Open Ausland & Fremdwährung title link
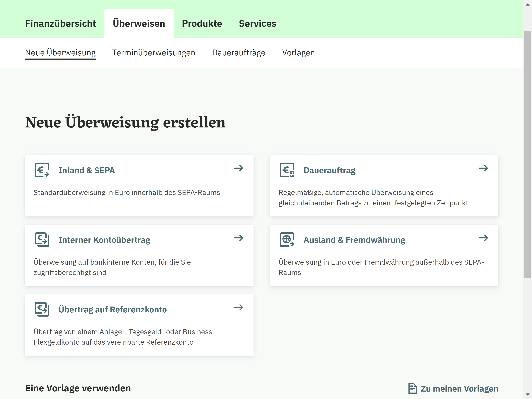Screen dimensions: 532x399 click(354, 240)
